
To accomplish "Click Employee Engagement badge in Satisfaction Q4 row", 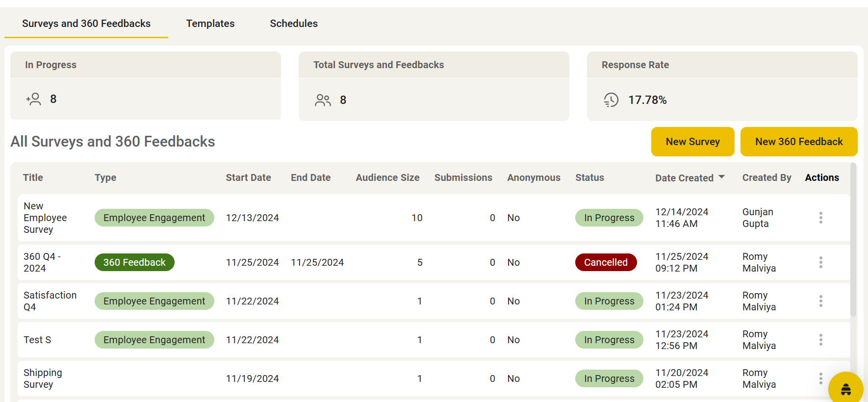I will point(154,301).
